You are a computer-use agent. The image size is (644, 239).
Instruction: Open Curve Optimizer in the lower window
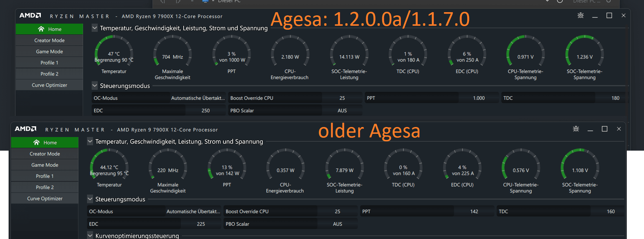(x=45, y=199)
